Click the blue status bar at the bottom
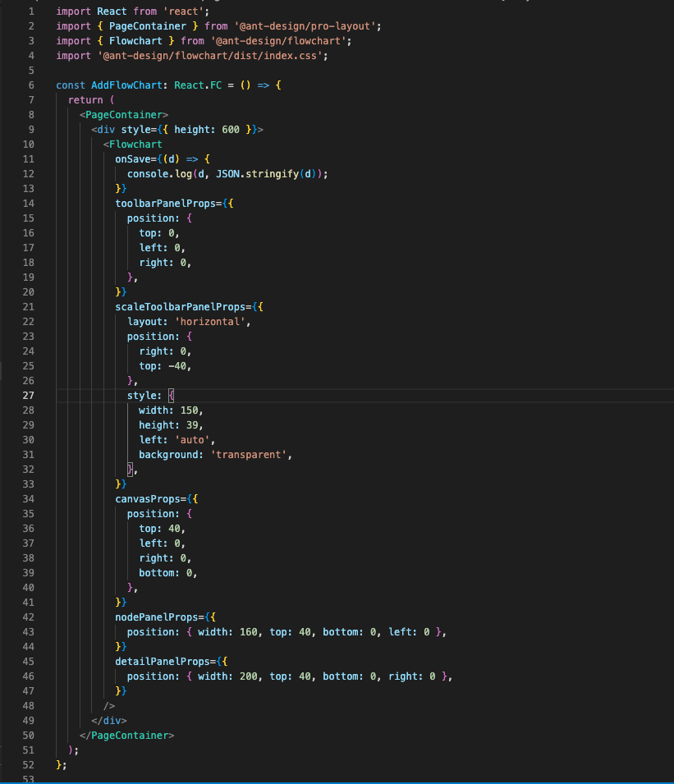The image size is (674, 784). coord(337,781)
